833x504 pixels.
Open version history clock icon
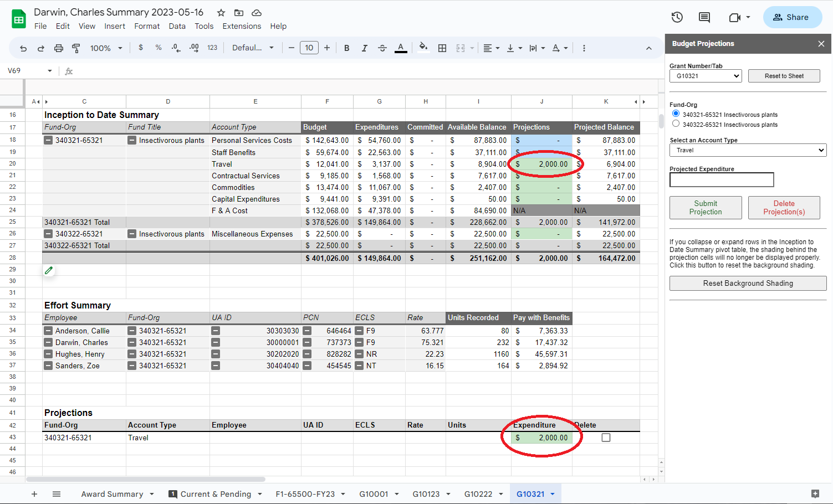[677, 17]
